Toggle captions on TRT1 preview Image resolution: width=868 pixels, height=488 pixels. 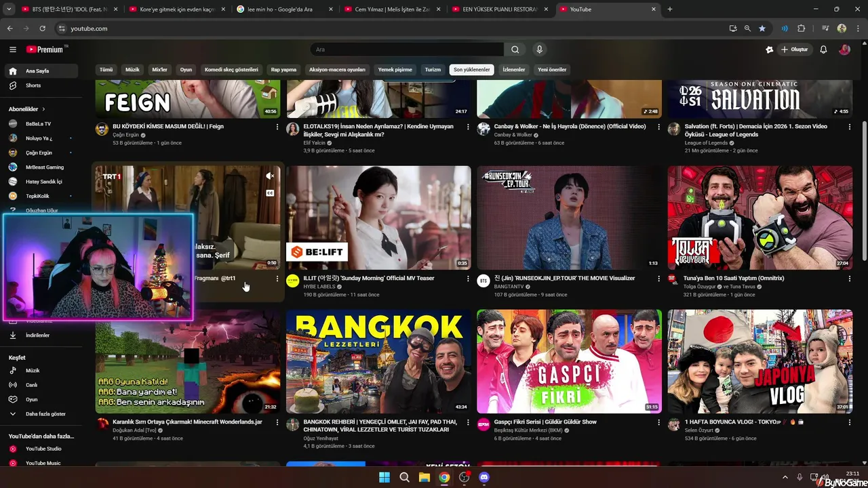270,193
